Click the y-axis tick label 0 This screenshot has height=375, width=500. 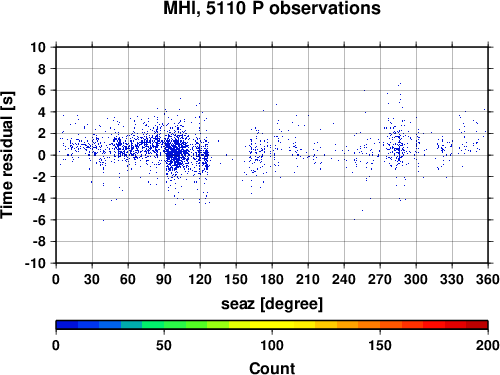point(42,155)
